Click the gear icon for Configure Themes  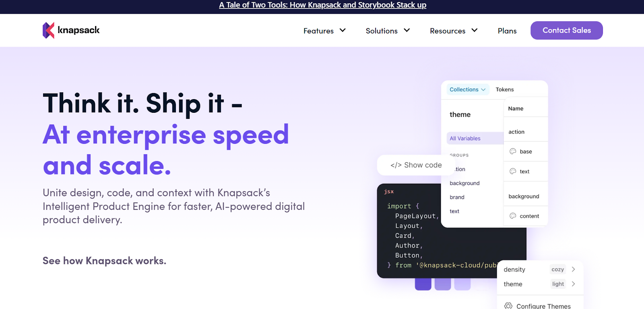(x=508, y=306)
